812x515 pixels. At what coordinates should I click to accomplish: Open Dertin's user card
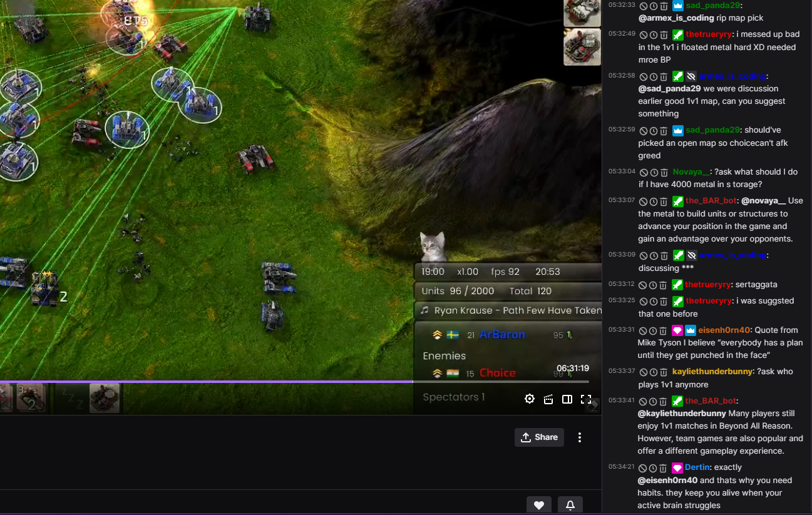point(697,468)
